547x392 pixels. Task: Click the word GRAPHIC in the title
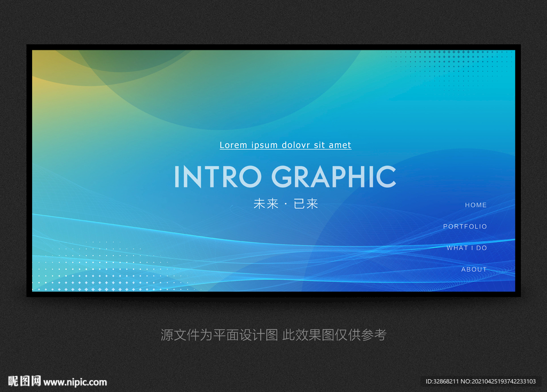[334, 176]
